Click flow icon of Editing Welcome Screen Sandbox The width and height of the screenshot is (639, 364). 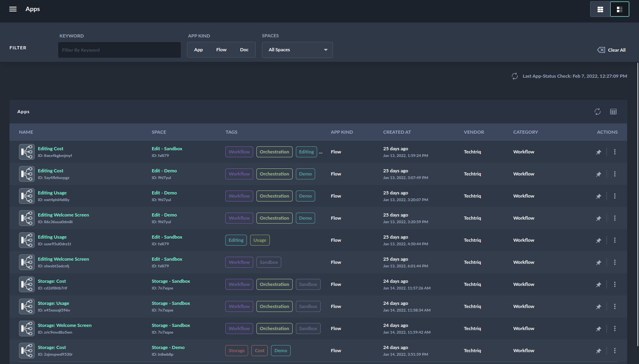[27, 262]
